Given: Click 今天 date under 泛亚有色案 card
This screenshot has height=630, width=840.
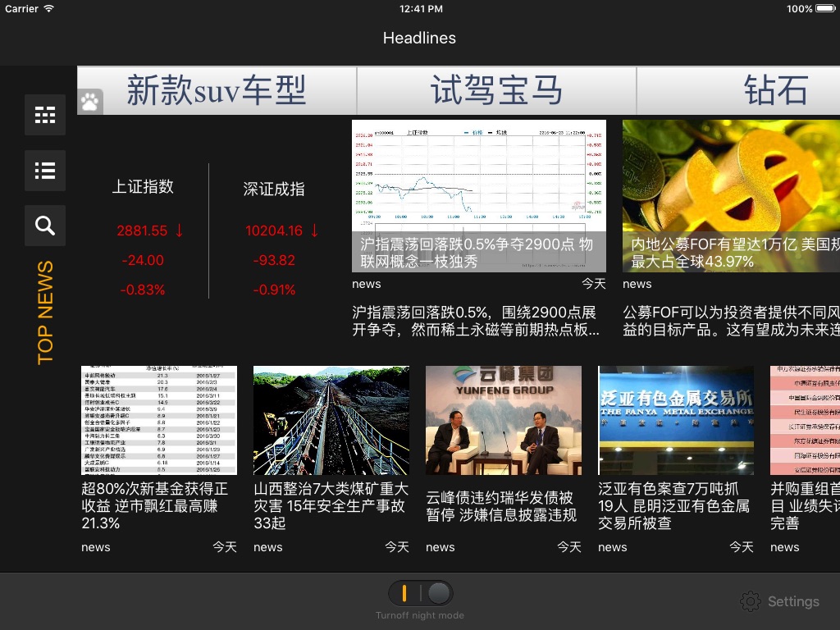Looking at the screenshot, I should [x=742, y=546].
